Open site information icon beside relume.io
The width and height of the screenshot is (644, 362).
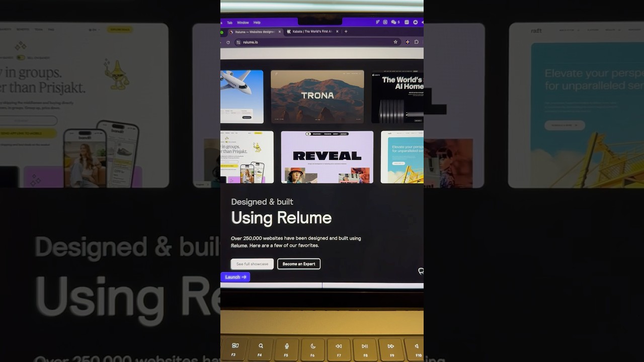[x=238, y=42]
